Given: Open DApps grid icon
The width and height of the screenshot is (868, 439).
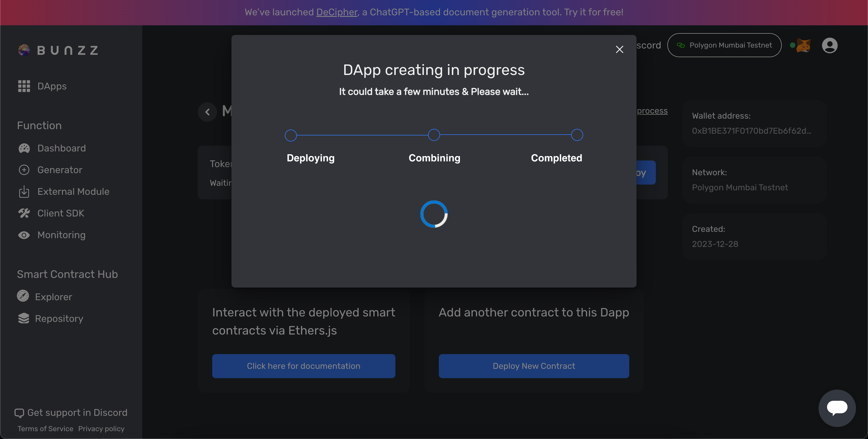Looking at the screenshot, I should tap(24, 86).
